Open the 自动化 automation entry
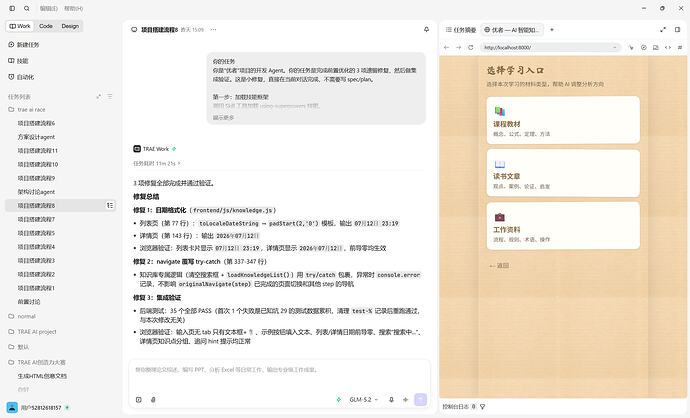Screen dimensions: 690x418 point(21,77)
